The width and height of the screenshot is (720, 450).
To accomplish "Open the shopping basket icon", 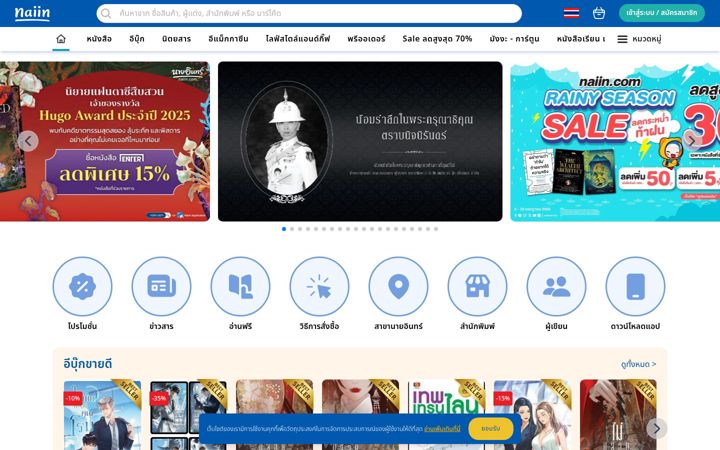I will (x=599, y=13).
